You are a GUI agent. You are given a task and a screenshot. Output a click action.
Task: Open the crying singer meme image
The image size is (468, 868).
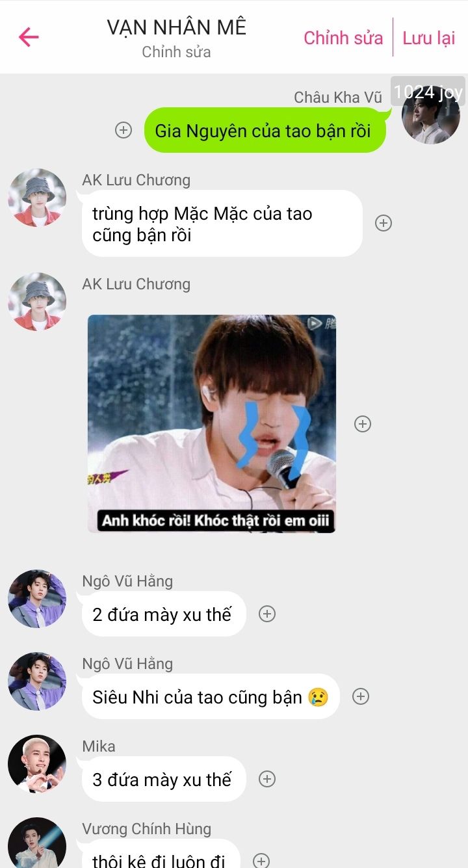point(212,424)
